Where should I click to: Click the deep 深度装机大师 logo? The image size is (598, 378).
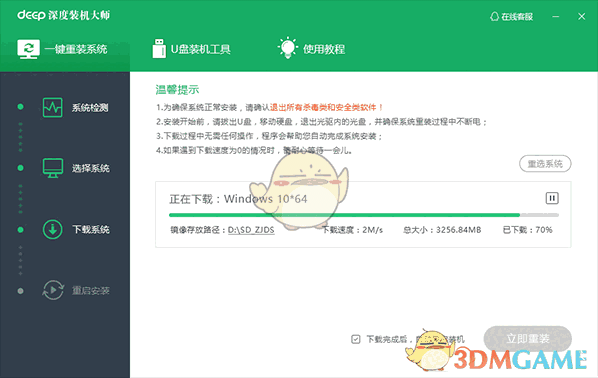(x=63, y=15)
